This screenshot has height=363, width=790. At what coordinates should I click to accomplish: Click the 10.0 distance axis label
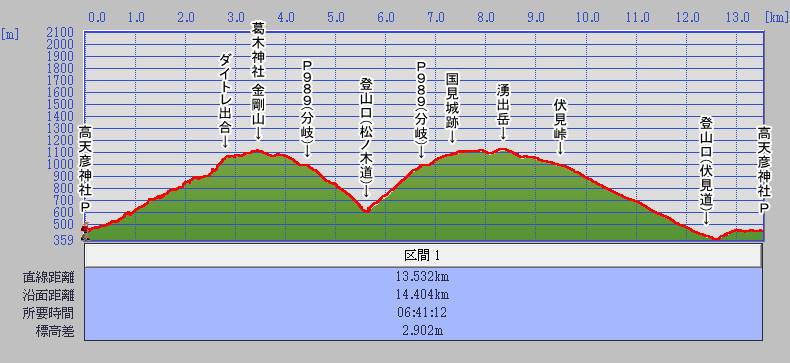point(587,17)
